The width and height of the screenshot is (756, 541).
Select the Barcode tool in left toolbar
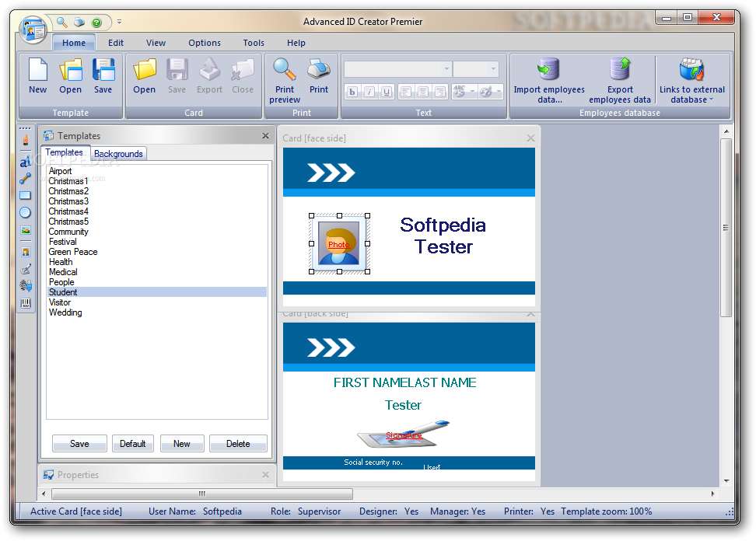tap(26, 303)
